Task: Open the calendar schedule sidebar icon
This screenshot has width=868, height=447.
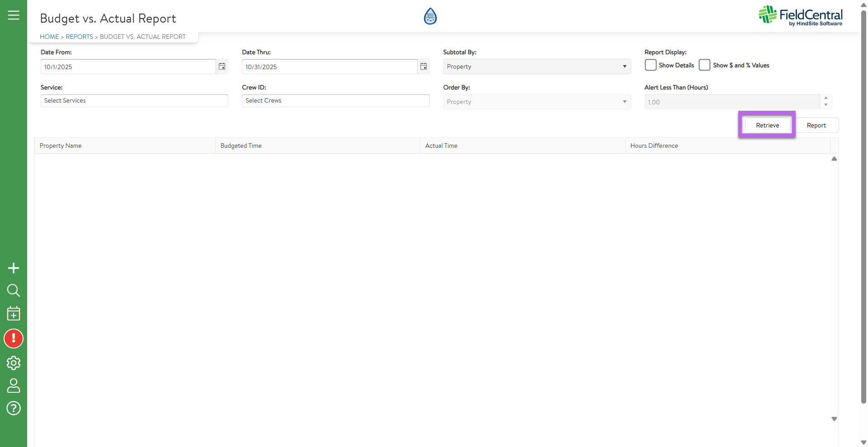Action: 14,313
